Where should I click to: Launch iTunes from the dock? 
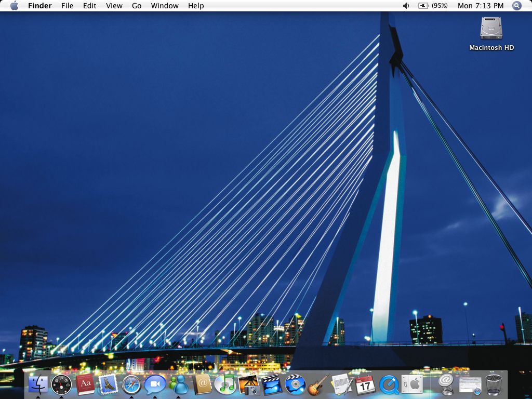pyautogui.click(x=225, y=385)
